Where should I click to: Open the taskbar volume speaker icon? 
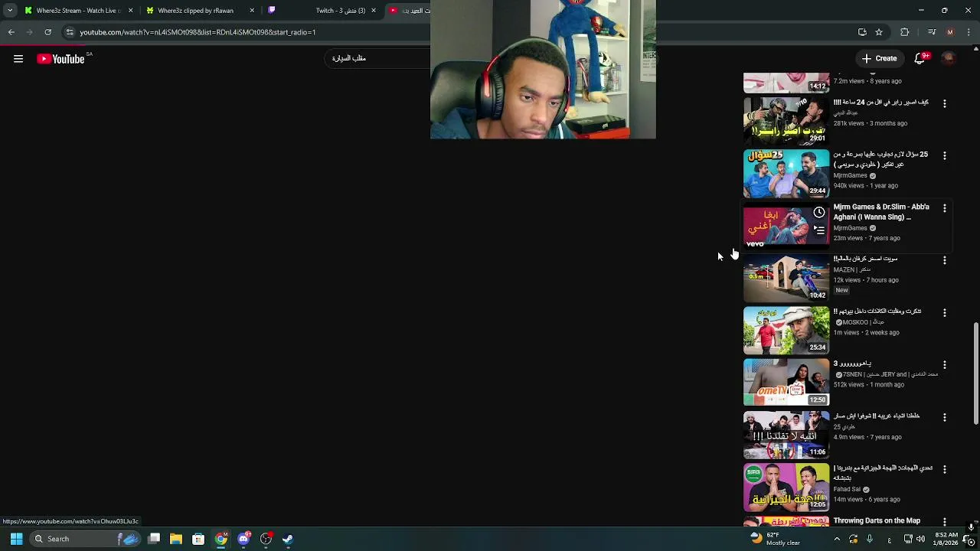point(920,539)
